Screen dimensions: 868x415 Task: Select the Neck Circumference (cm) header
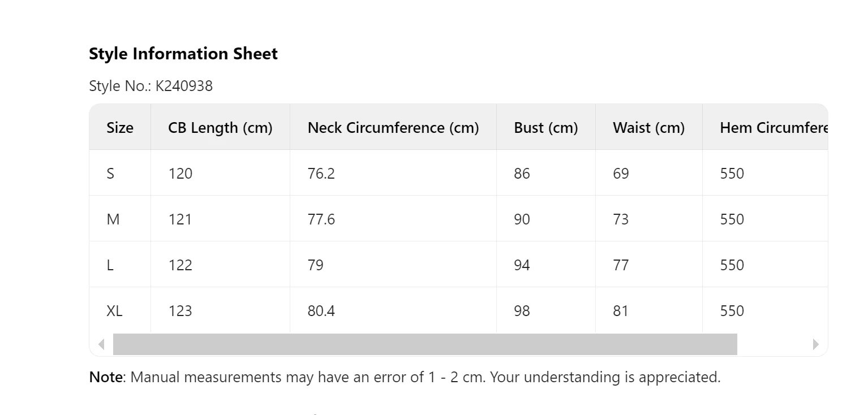pos(393,128)
